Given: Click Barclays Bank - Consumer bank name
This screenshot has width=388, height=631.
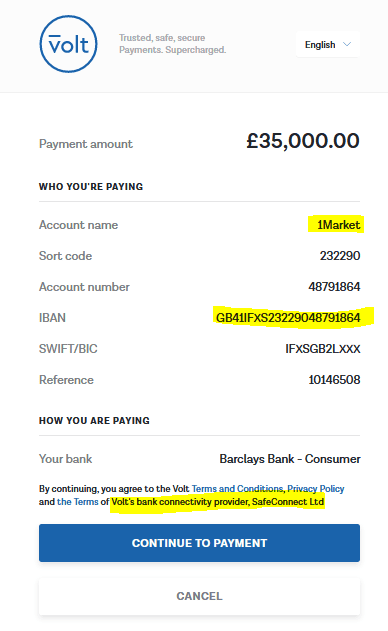Looking at the screenshot, I should pyautogui.click(x=290, y=459).
